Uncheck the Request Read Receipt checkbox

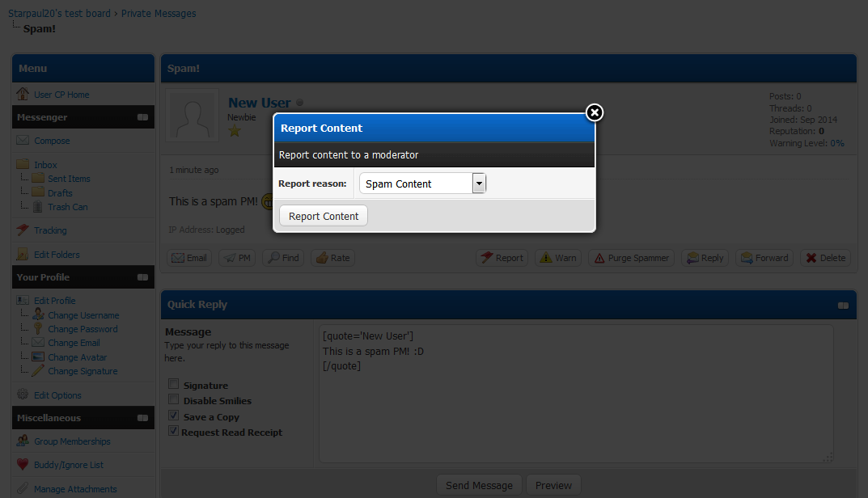coord(174,431)
